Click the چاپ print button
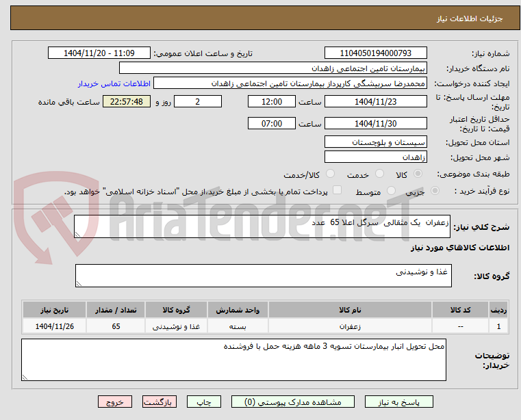Image resolution: width=521 pixels, height=420 pixels. (204, 402)
